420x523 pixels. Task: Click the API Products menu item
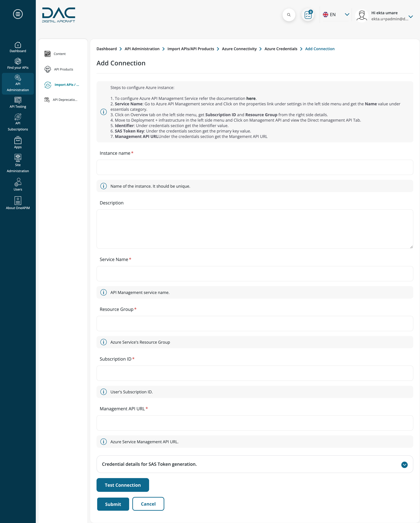pyautogui.click(x=63, y=69)
